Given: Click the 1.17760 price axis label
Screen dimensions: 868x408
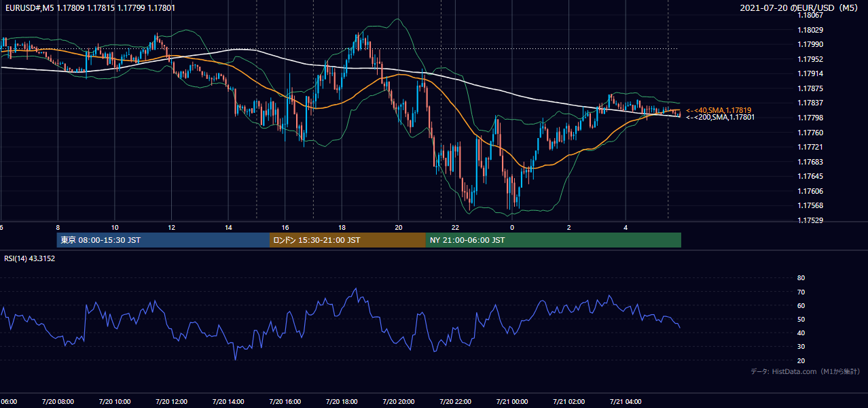Looking at the screenshot, I should (x=810, y=133).
